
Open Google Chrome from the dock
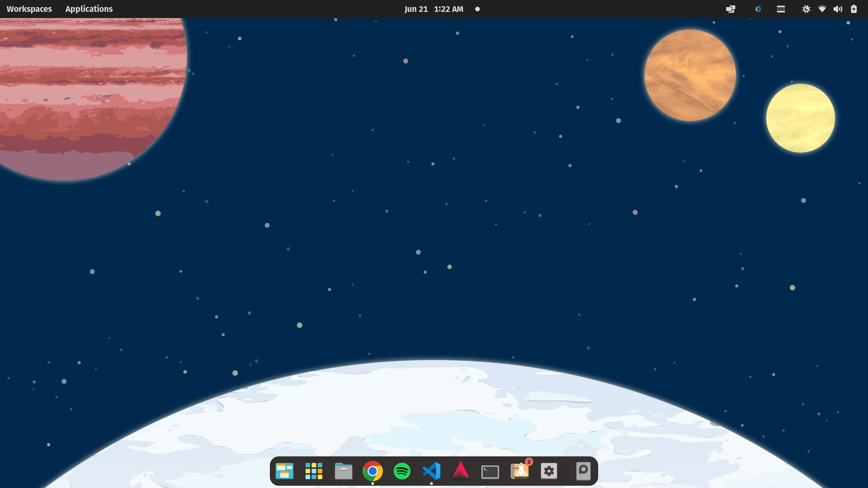(x=372, y=471)
